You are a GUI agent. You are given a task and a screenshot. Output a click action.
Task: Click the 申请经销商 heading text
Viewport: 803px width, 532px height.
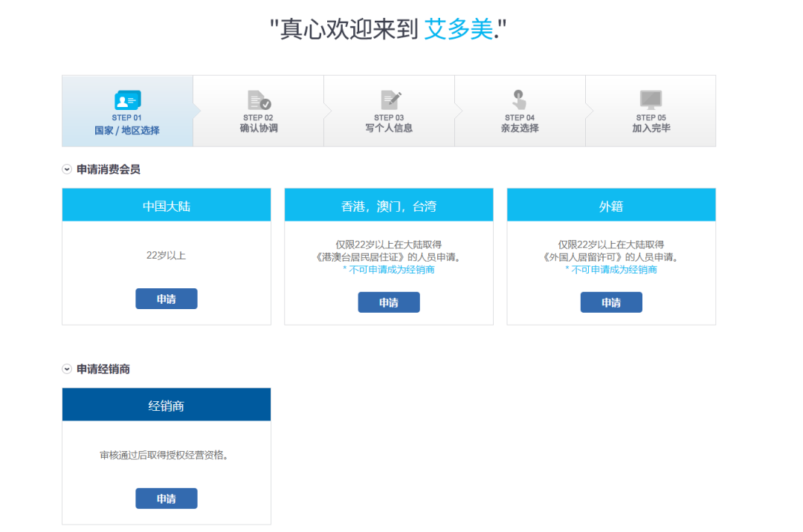pos(103,369)
